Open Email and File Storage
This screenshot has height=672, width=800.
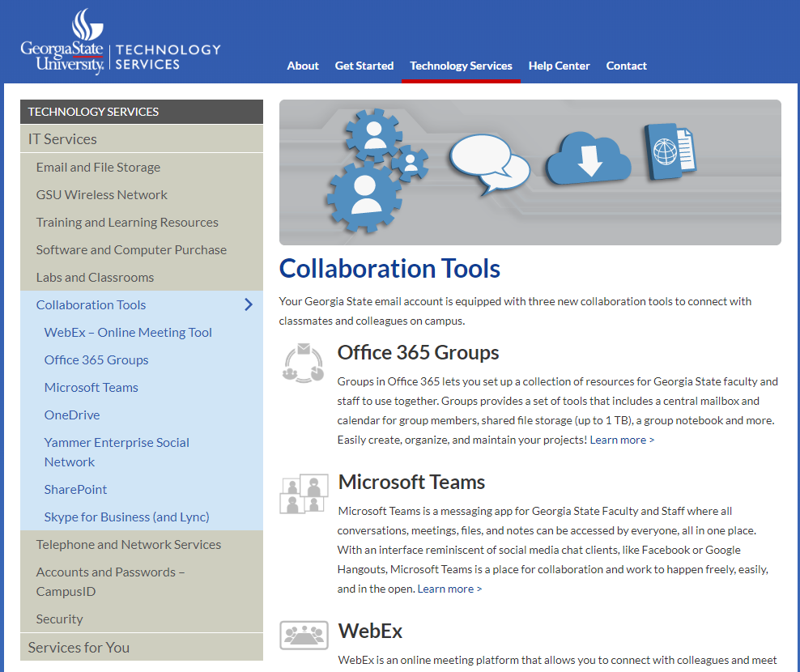click(x=142, y=168)
